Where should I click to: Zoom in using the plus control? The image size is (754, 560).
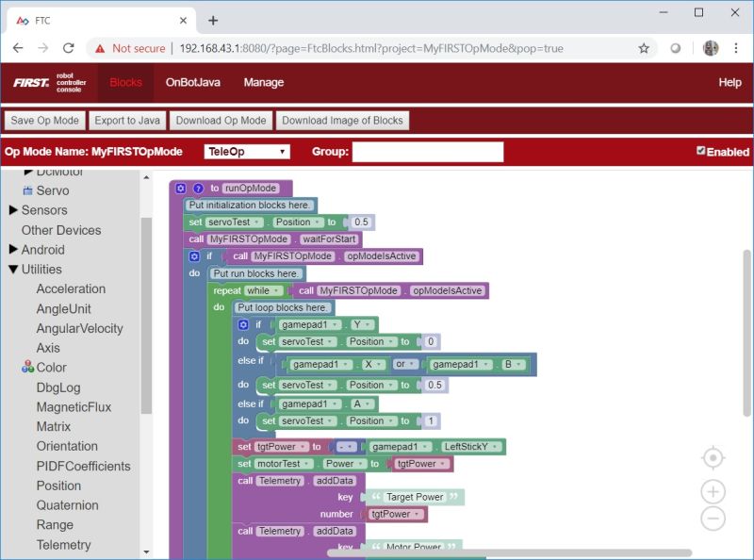click(x=713, y=490)
